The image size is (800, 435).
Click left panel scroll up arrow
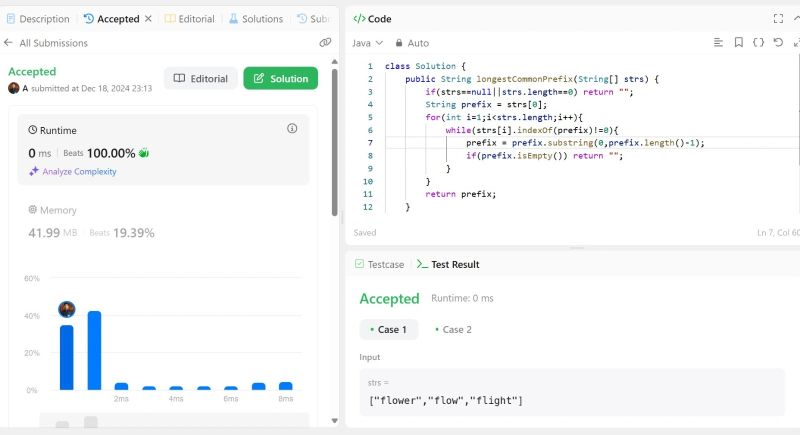[335, 62]
